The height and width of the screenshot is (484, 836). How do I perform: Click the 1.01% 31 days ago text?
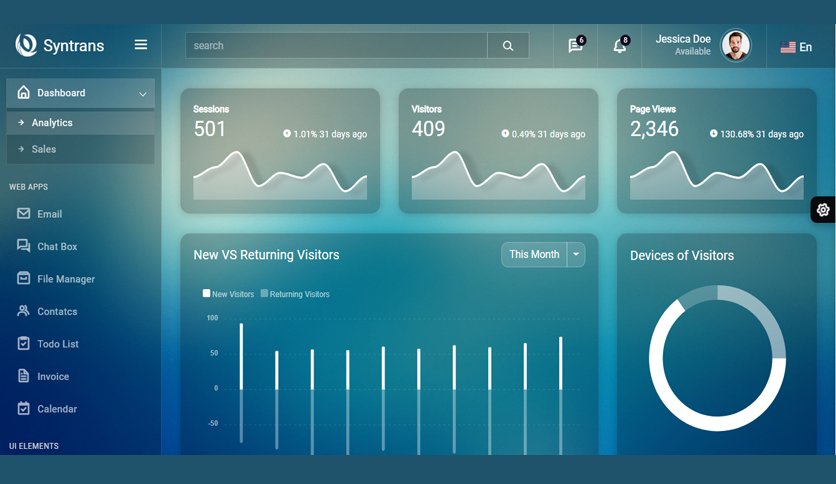click(x=330, y=134)
